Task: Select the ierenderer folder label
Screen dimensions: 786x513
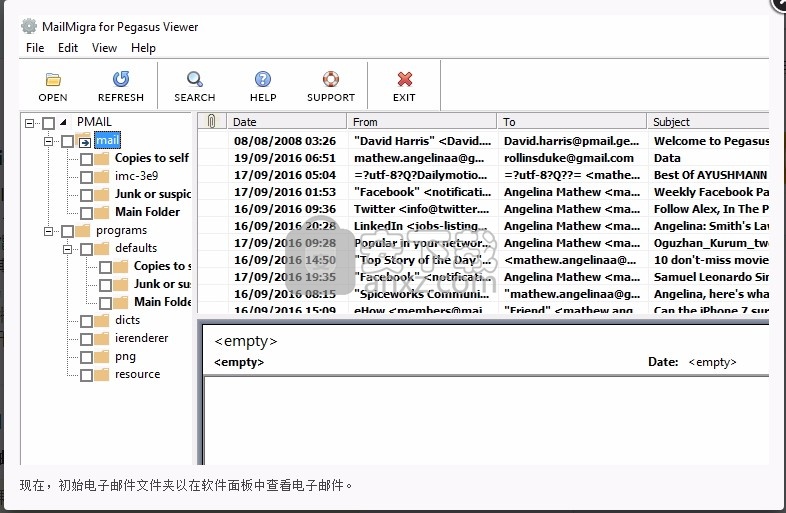Action: (141, 338)
